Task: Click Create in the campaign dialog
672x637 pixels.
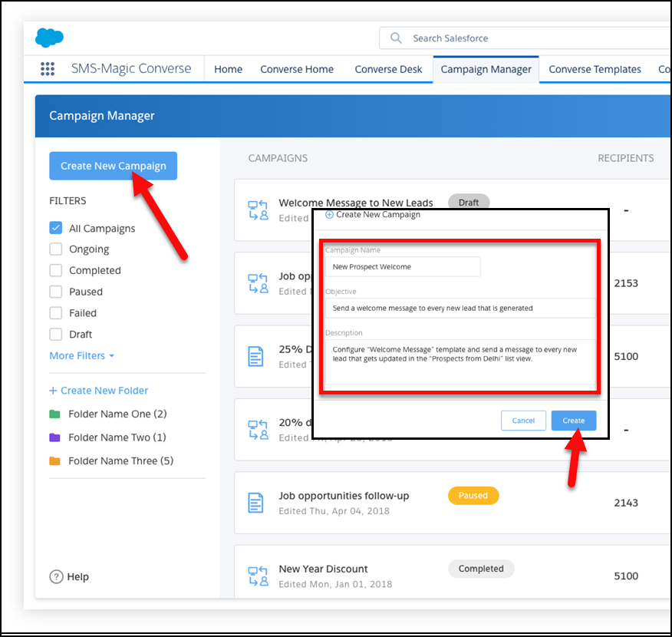Action: [574, 421]
